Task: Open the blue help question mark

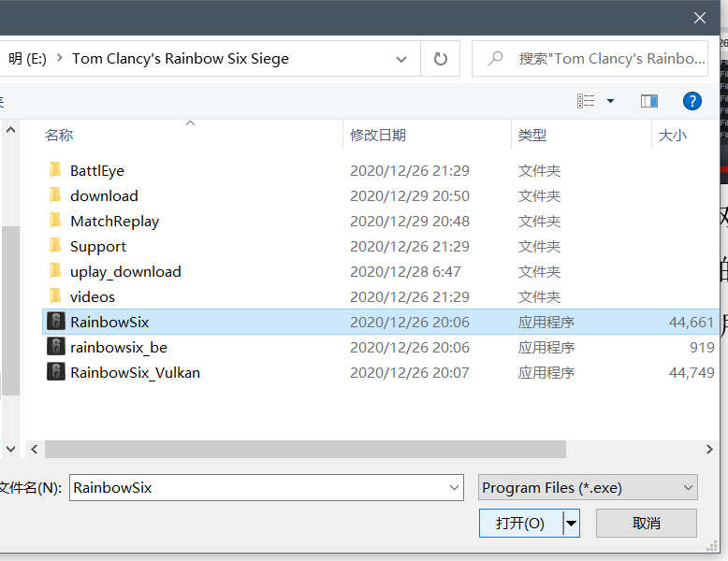Action: click(x=692, y=101)
